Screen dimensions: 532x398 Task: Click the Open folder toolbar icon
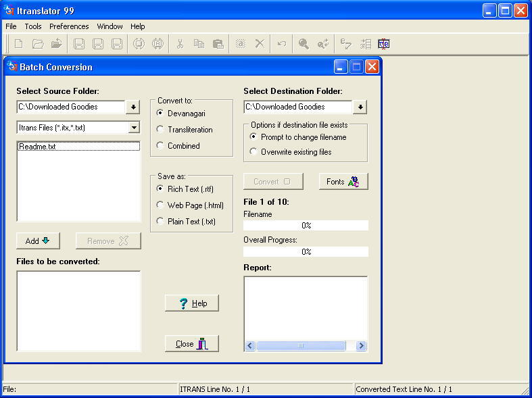[38, 44]
